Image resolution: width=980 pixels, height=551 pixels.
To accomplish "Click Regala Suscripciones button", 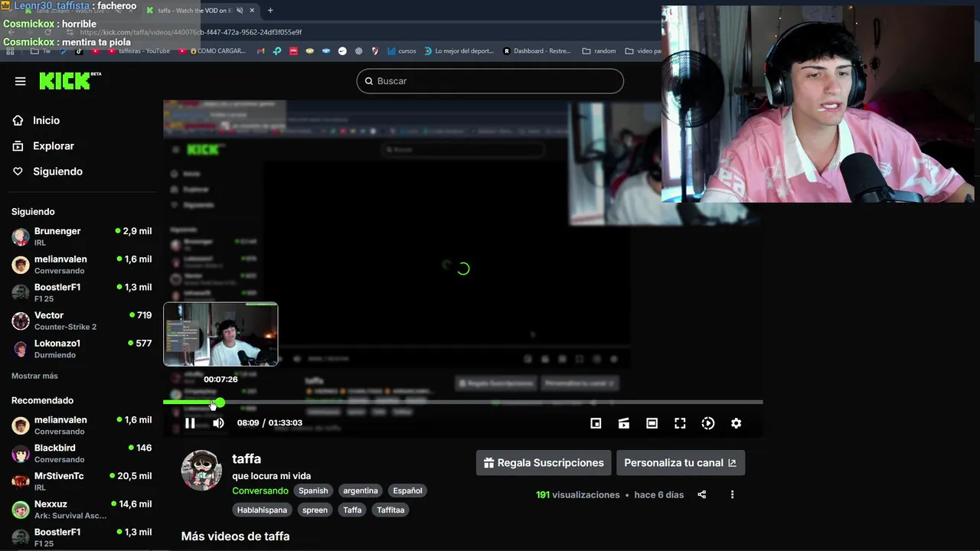I will tap(544, 463).
